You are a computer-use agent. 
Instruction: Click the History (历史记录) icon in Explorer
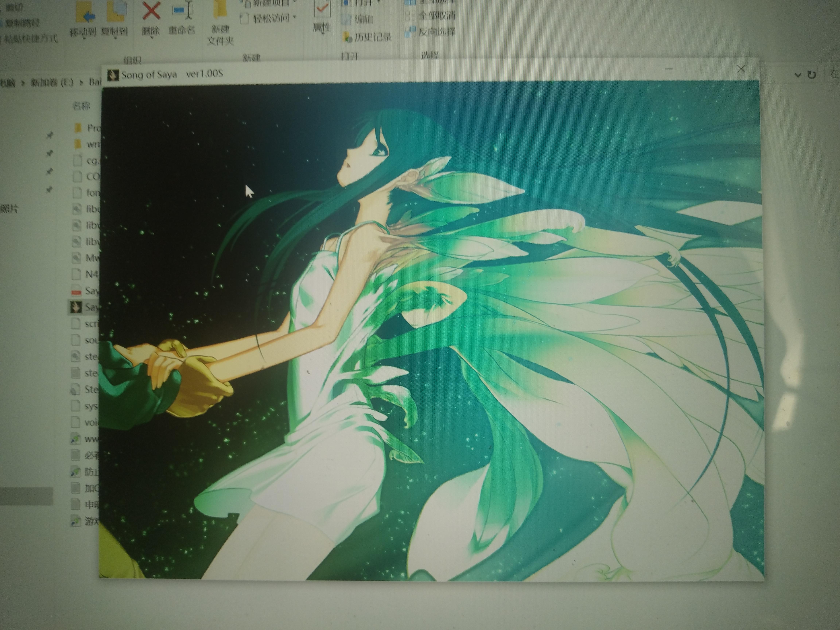tap(347, 37)
